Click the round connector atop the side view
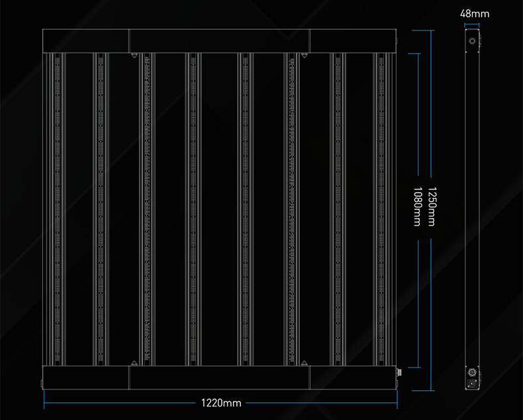Screen dimensions: 523x420 (471, 40)
